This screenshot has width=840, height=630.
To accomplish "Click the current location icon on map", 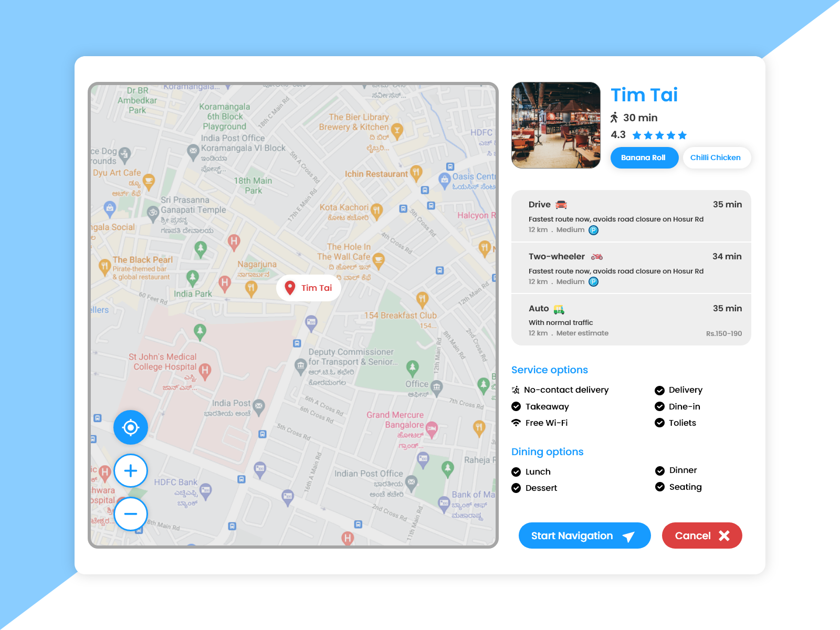I will coord(130,427).
